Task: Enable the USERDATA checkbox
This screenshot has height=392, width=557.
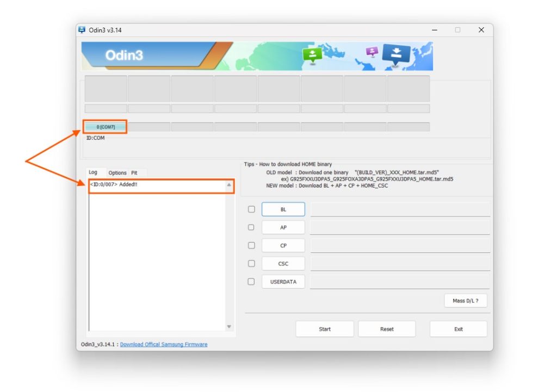Action: point(251,282)
